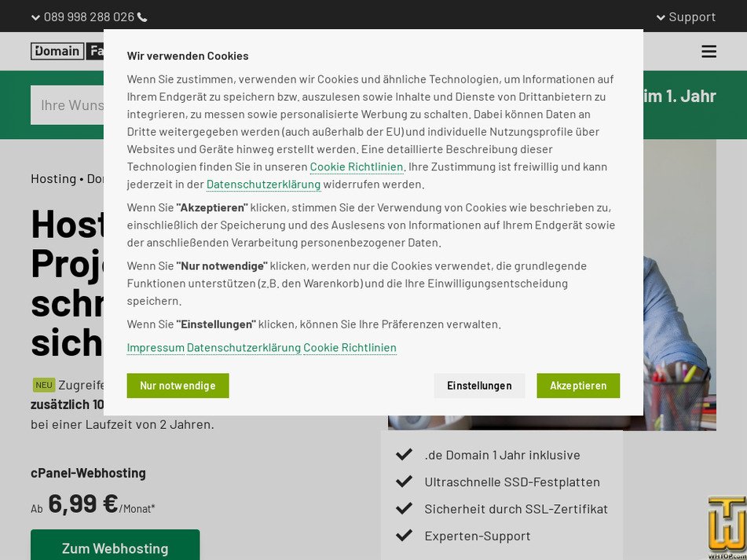This screenshot has width=747, height=560.
Task: Open the Datenschutzerklärung link
Action: pyautogui.click(x=263, y=184)
